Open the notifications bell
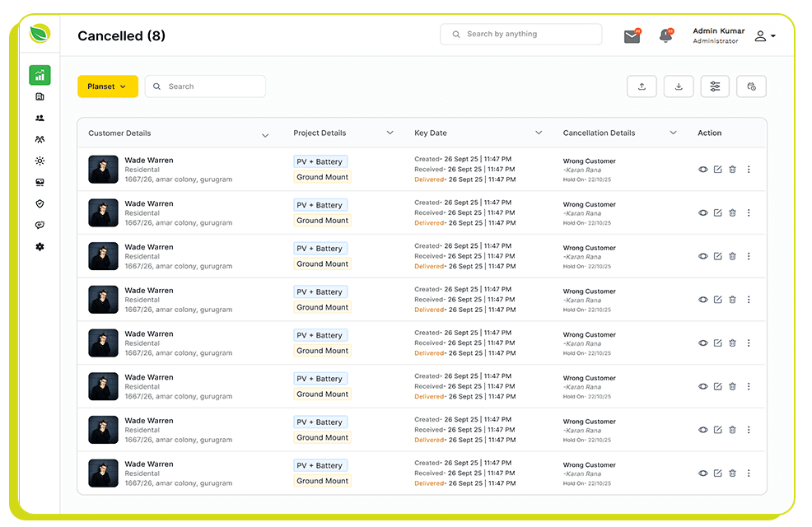 click(x=665, y=36)
